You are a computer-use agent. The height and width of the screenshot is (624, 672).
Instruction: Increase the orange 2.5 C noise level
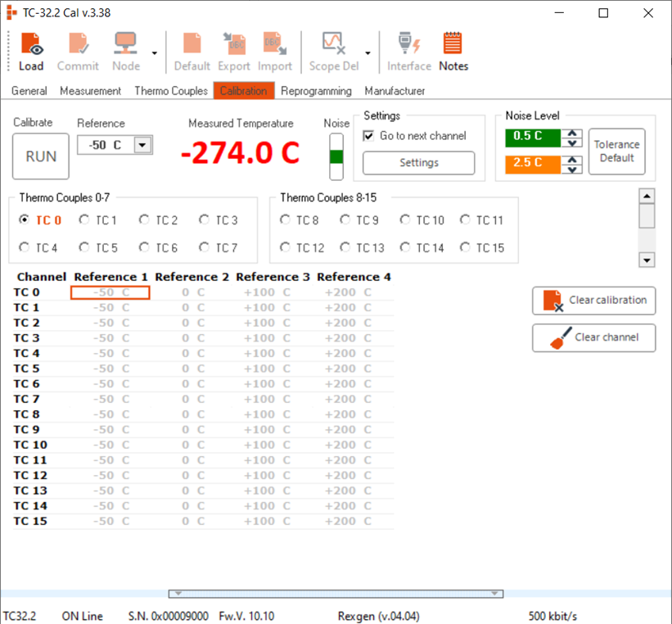click(574, 159)
